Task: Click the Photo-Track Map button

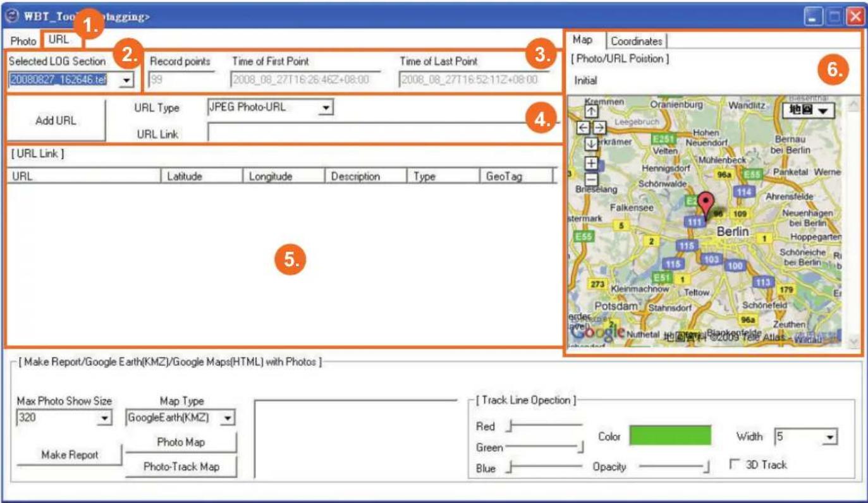Action: tap(181, 467)
